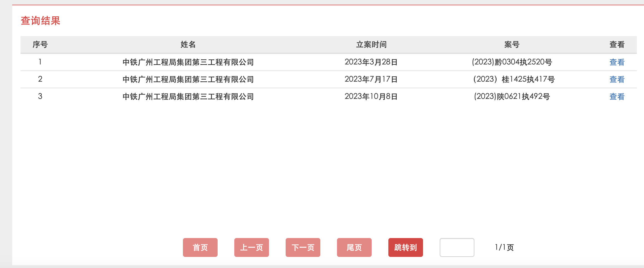Jump to last page with 尾页
The image size is (644, 268).
pyautogui.click(x=354, y=247)
